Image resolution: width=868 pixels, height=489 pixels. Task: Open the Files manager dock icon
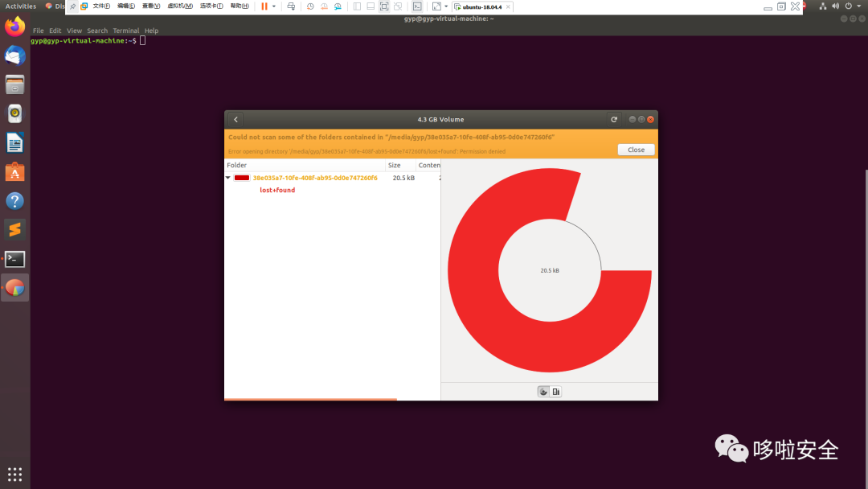pyautogui.click(x=15, y=84)
